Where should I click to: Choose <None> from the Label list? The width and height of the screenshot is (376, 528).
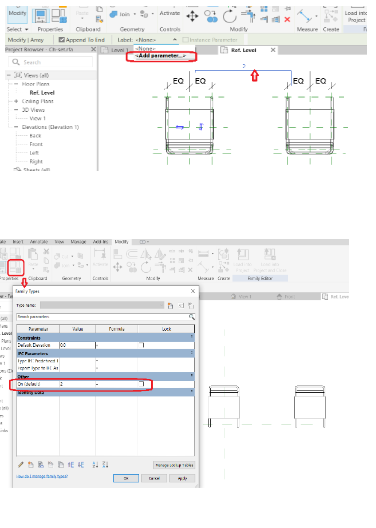point(145,49)
